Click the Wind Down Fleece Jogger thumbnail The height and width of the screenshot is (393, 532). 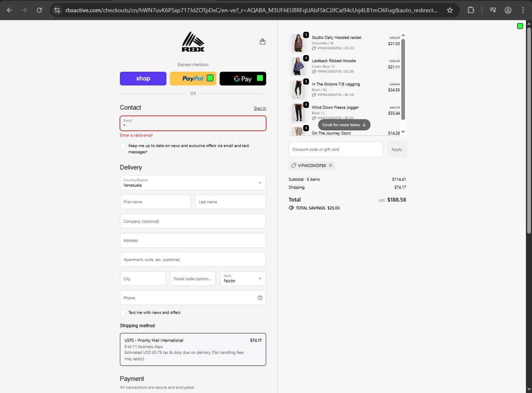(298, 113)
